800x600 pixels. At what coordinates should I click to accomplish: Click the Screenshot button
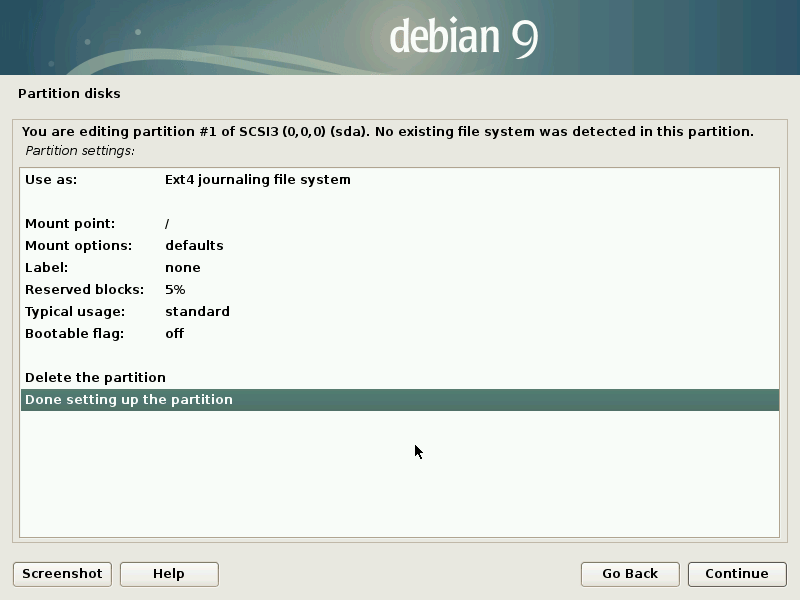click(x=62, y=574)
